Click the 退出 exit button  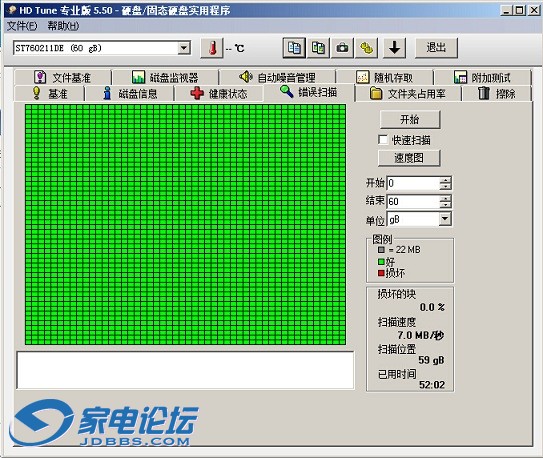436,48
